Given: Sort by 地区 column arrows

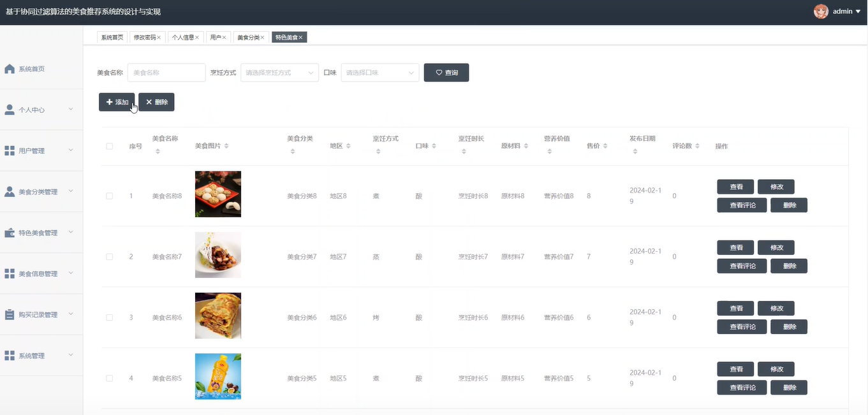Looking at the screenshot, I should point(349,146).
